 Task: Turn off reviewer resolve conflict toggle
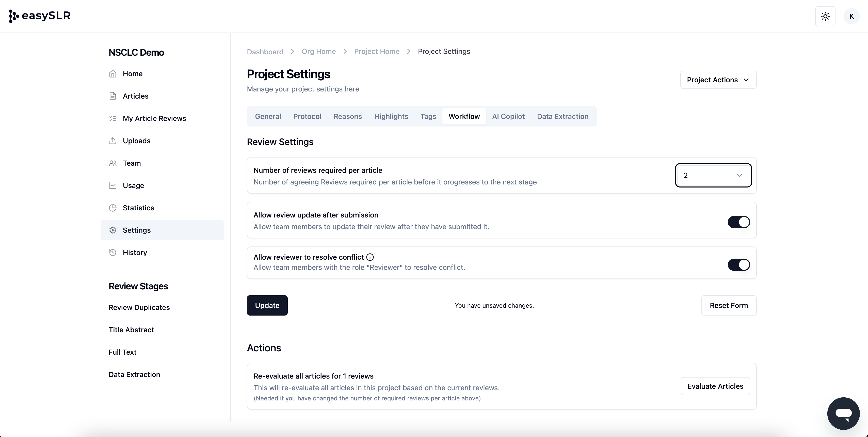tap(738, 265)
